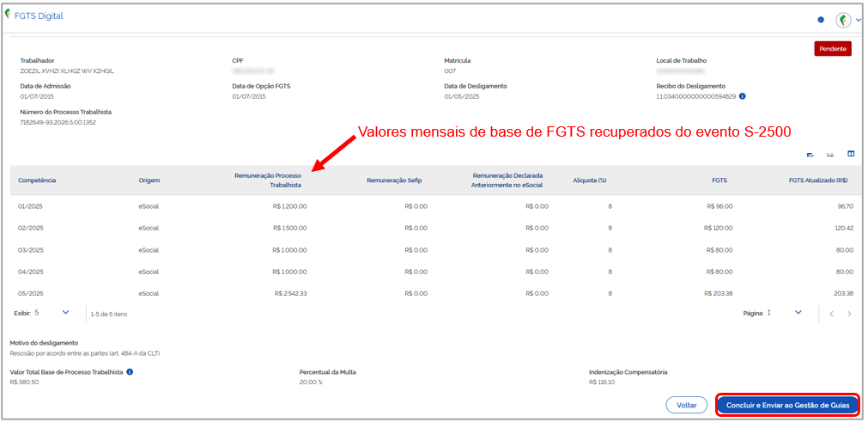868x422 pixels.
Task: Click the 1-5 de 5 itens counter
Action: tap(109, 314)
